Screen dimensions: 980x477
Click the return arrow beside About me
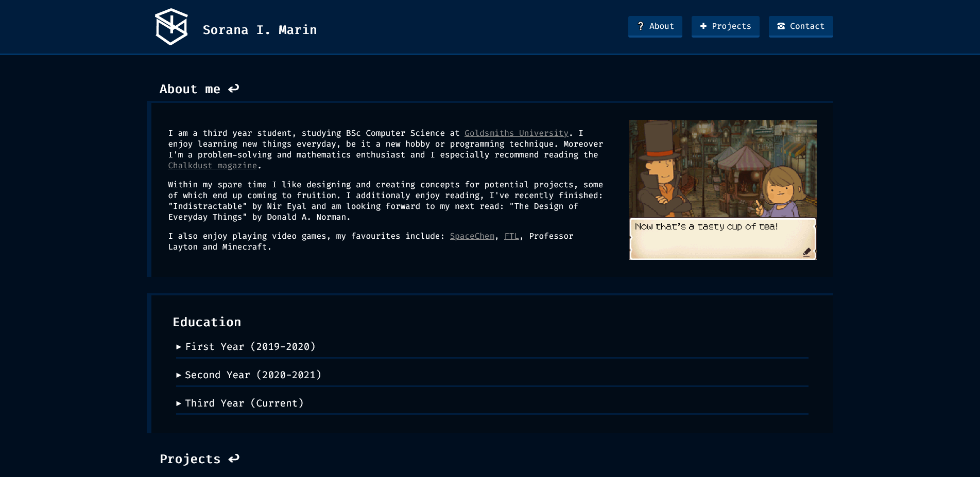click(234, 89)
